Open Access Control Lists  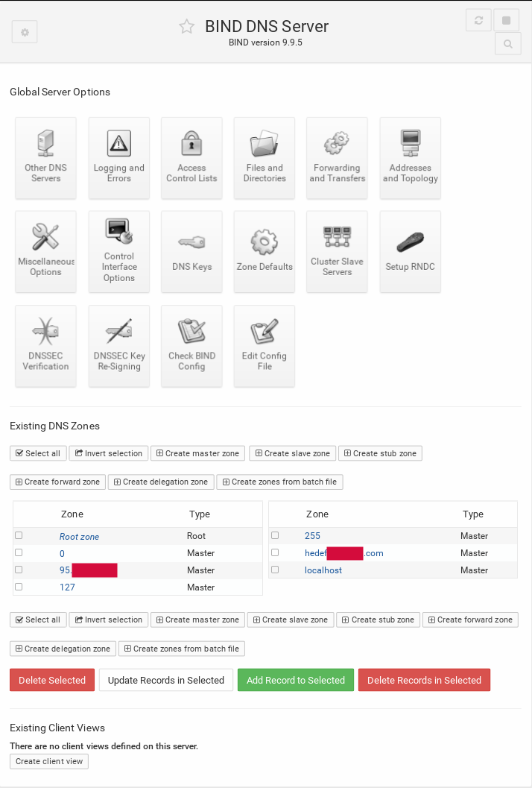coord(191,157)
